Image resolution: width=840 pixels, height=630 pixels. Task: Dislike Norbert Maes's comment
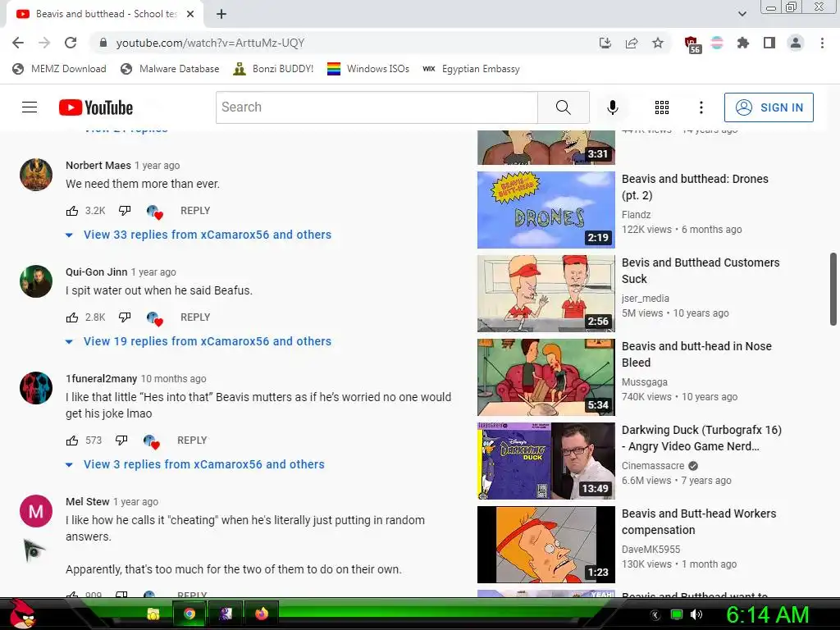[125, 211]
